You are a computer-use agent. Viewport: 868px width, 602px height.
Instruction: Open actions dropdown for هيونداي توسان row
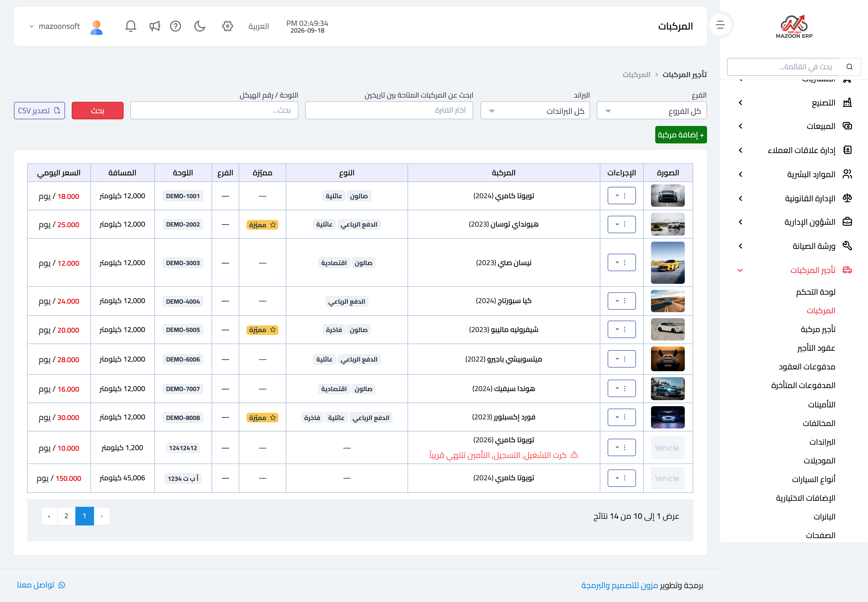coord(621,224)
